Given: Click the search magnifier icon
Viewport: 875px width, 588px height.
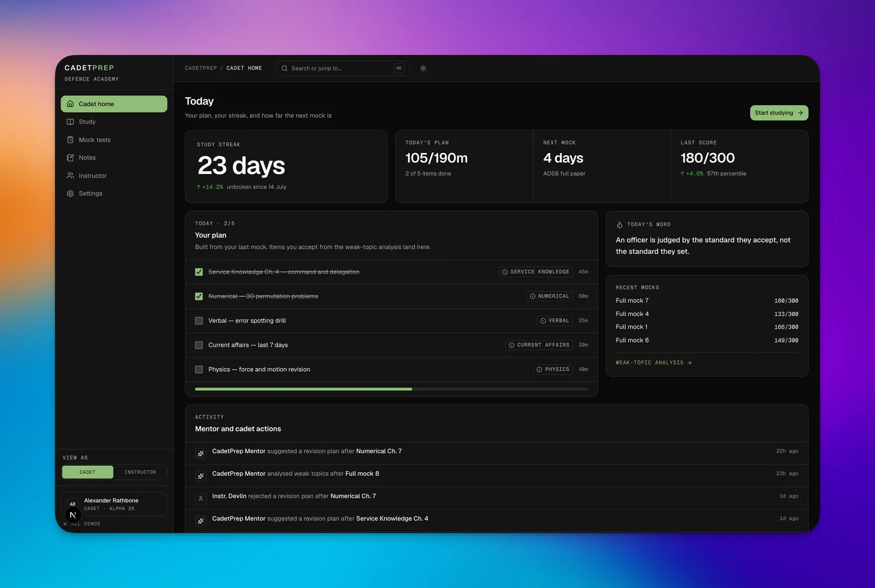Looking at the screenshot, I should (x=284, y=69).
